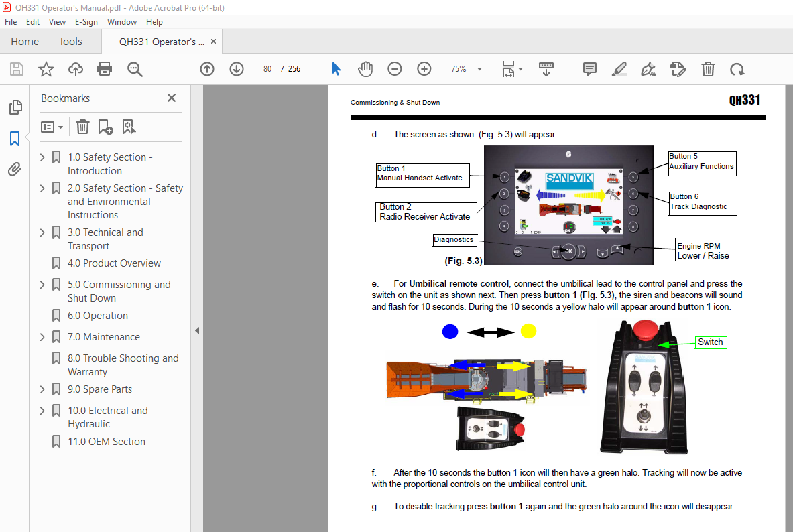Expand 9.0 Spare Parts bookmark
The height and width of the screenshot is (532, 793).
point(42,389)
